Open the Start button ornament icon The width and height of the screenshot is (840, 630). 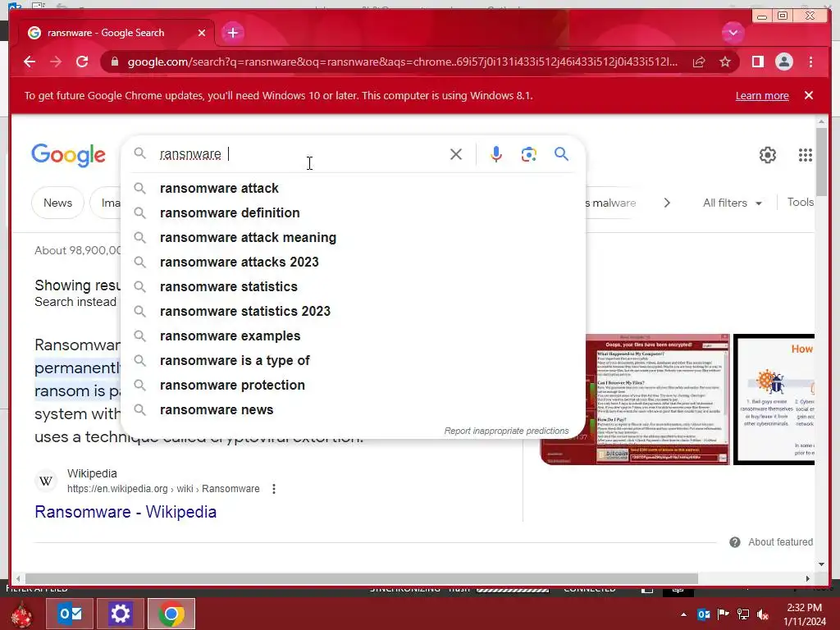21,614
